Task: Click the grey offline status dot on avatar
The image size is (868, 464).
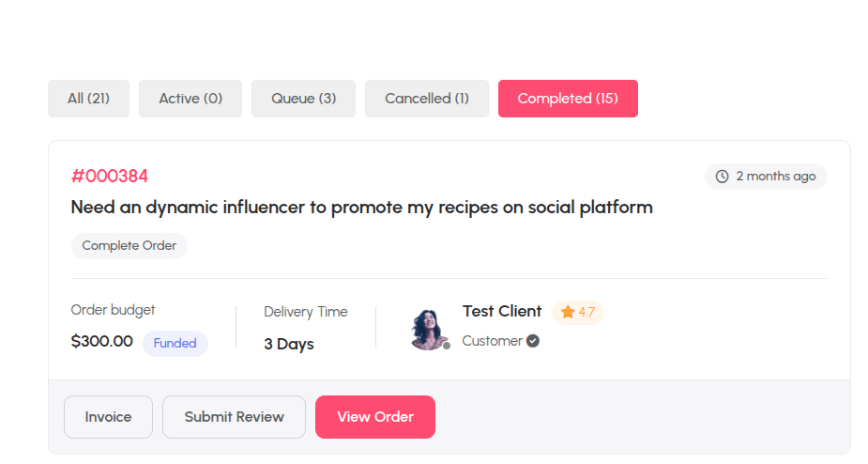Action: [x=447, y=346]
